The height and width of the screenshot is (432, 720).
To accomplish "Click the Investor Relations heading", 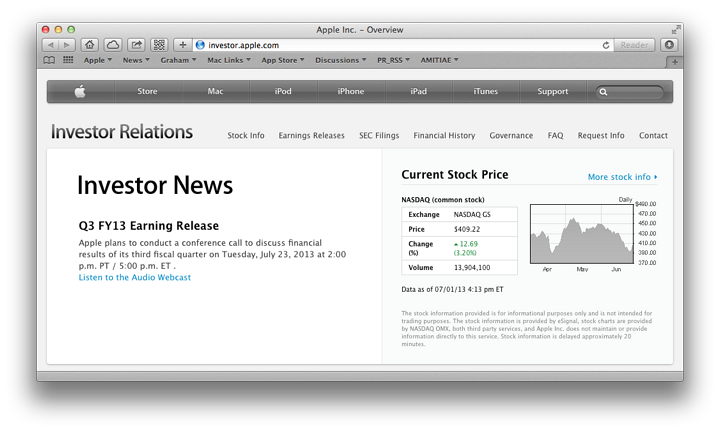I will (122, 132).
